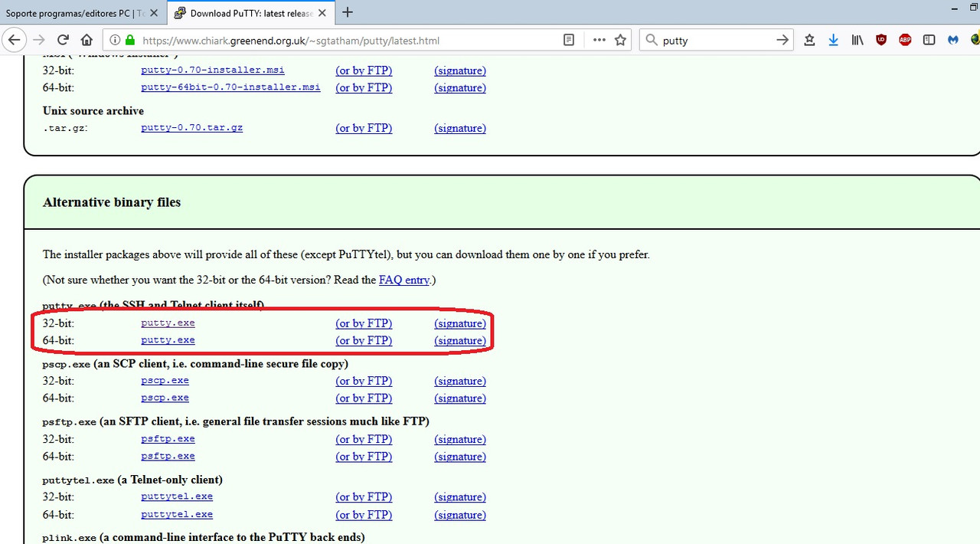Viewport: 980px width, 544px height.
Task: Open the downloads panel
Action: coord(833,41)
